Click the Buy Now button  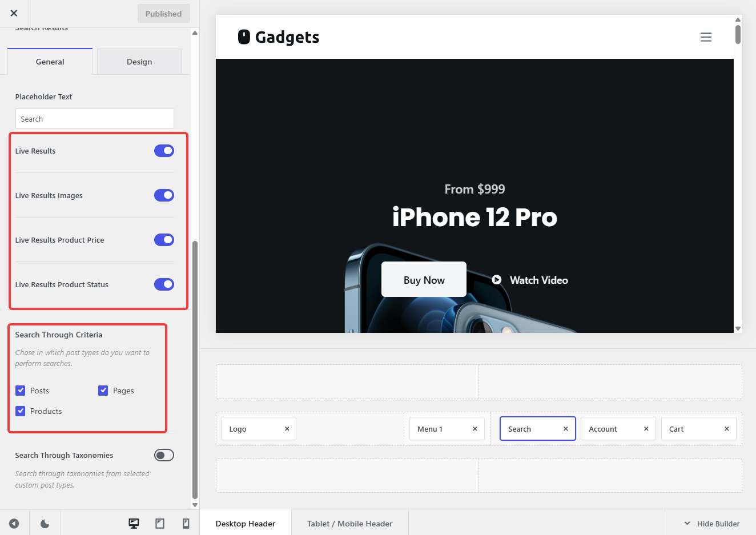tap(424, 280)
